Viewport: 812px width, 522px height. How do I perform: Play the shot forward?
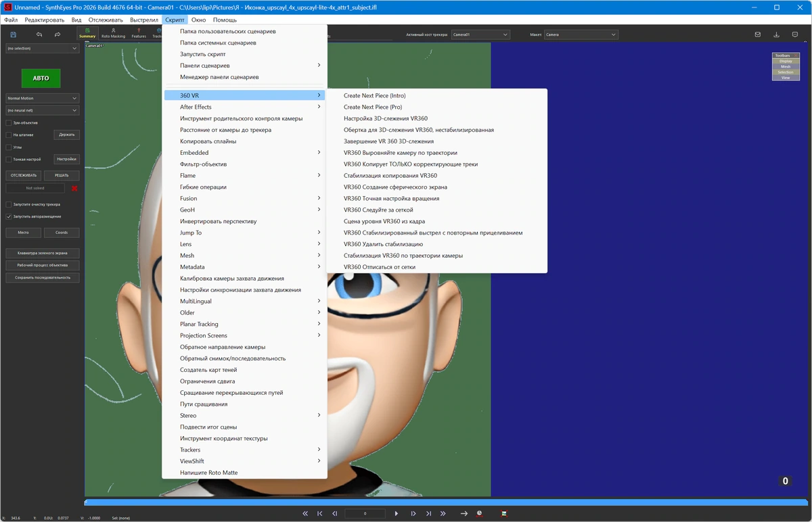pyautogui.click(x=397, y=514)
